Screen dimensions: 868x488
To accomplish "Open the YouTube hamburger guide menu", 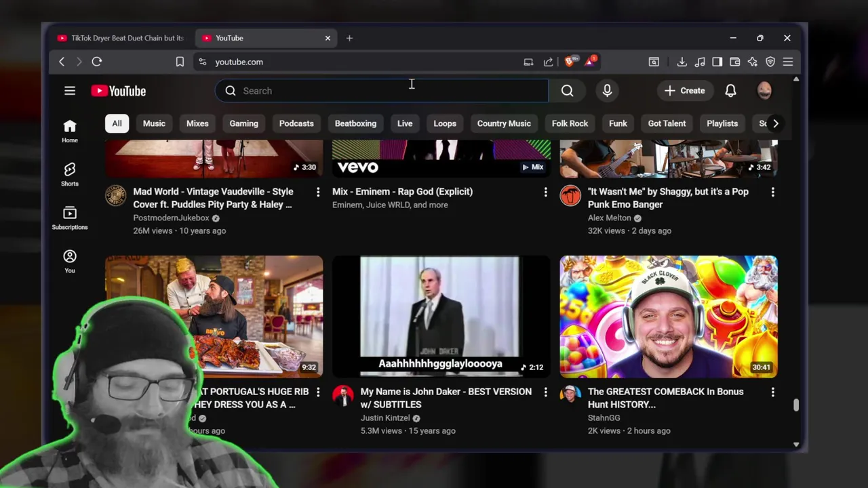I will pos(70,91).
